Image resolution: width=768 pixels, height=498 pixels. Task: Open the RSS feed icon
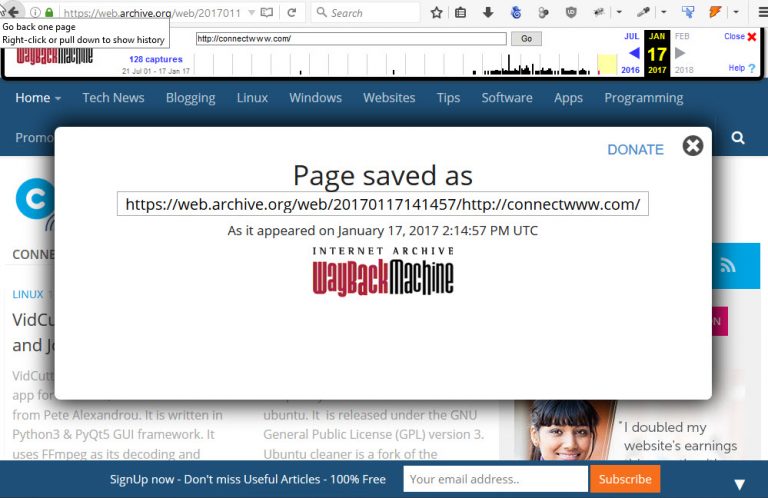[x=727, y=265]
